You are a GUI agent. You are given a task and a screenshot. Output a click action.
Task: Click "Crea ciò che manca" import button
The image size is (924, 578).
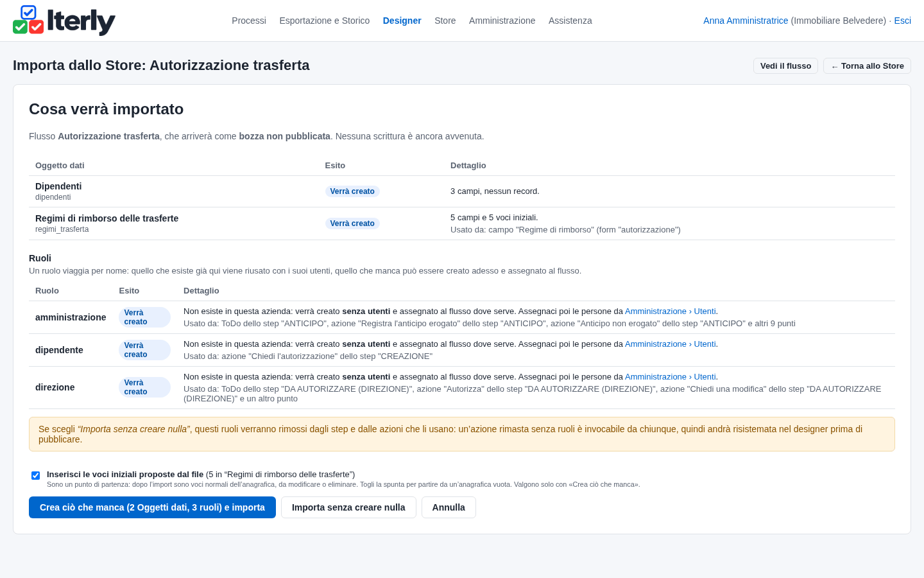coord(152,507)
